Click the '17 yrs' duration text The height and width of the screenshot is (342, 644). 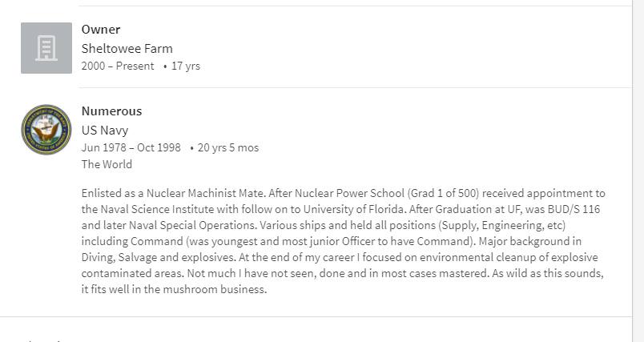pos(186,66)
